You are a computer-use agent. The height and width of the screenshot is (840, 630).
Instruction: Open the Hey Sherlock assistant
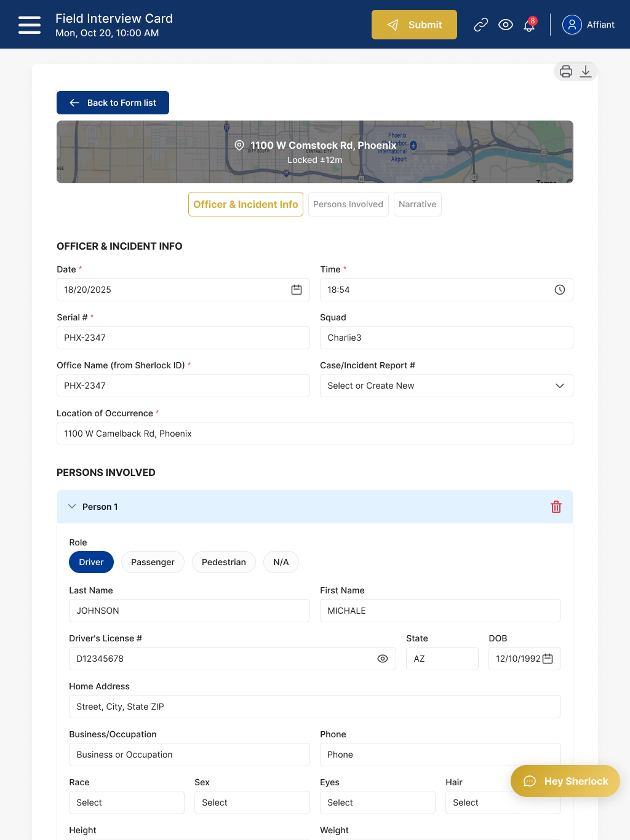coord(564,781)
